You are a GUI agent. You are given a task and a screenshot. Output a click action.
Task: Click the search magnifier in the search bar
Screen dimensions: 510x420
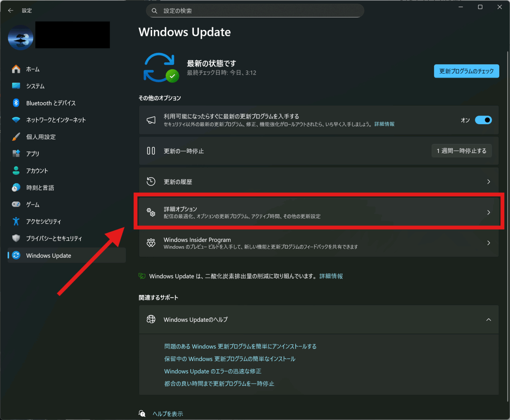tap(154, 11)
